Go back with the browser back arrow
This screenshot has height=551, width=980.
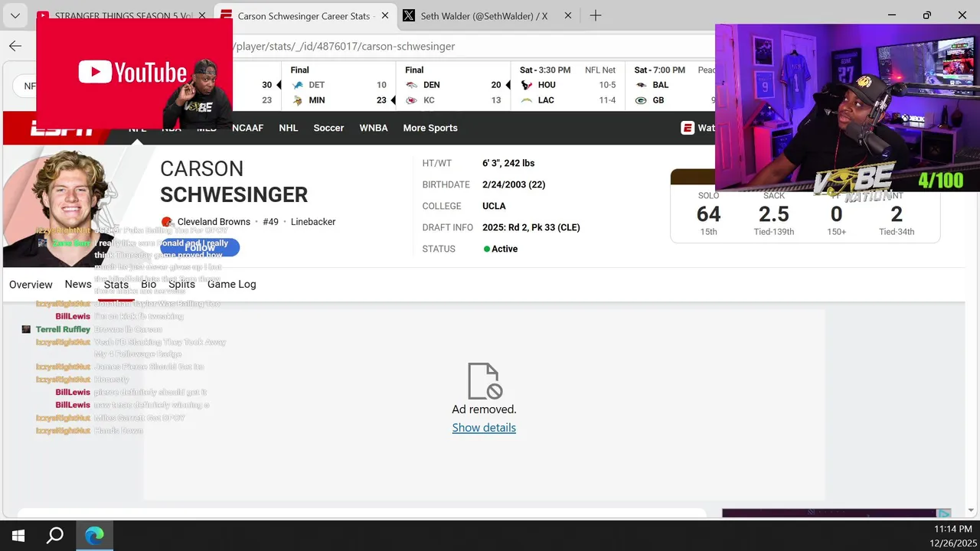pos(15,46)
